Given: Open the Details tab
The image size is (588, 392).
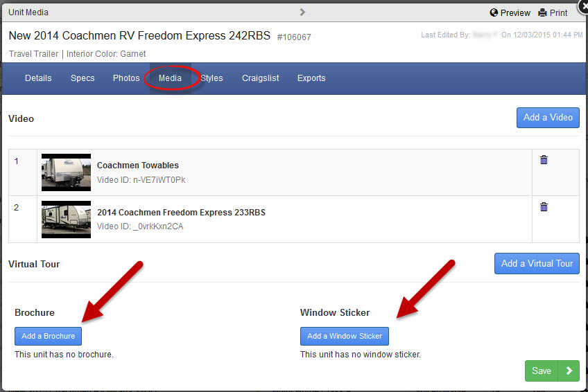Looking at the screenshot, I should pyautogui.click(x=38, y=78).
